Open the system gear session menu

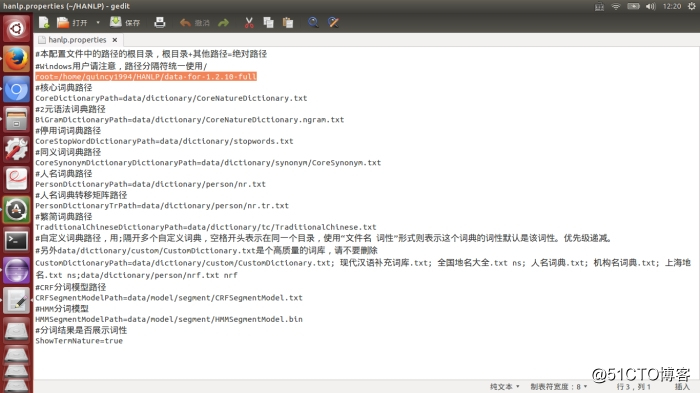[692, 6]
